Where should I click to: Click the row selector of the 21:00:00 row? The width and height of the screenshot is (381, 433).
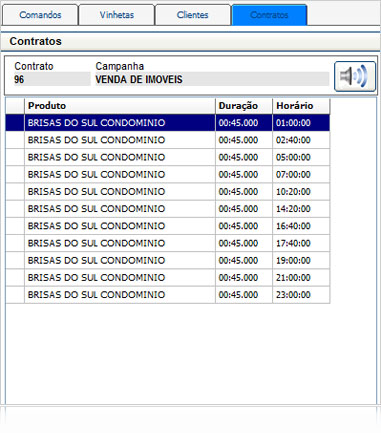[15, 278]
